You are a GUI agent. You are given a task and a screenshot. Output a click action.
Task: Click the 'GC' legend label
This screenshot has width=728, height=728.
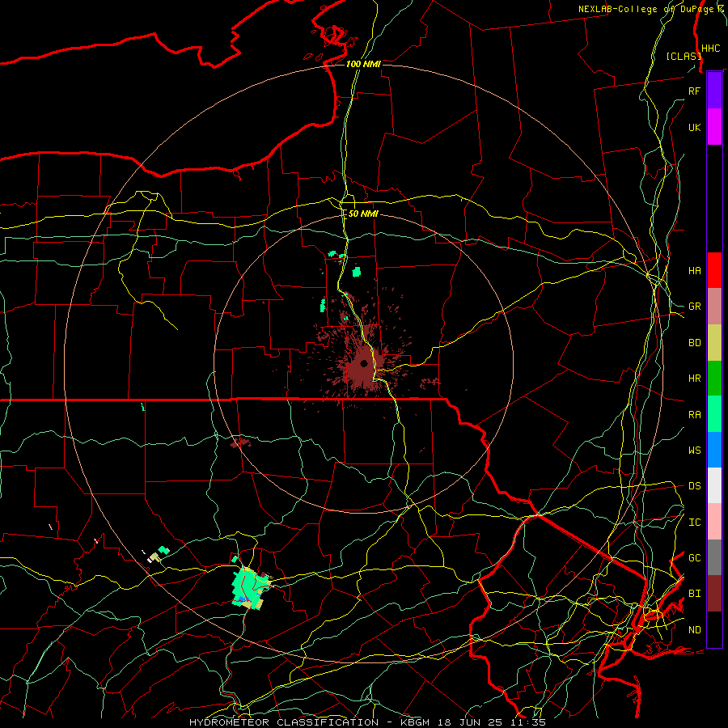tap(694, 558)
